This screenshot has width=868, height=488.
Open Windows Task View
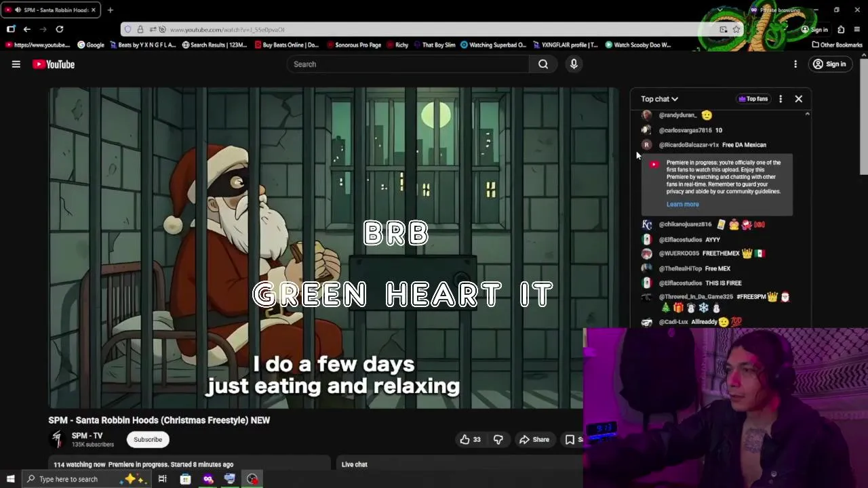[163, 479]
